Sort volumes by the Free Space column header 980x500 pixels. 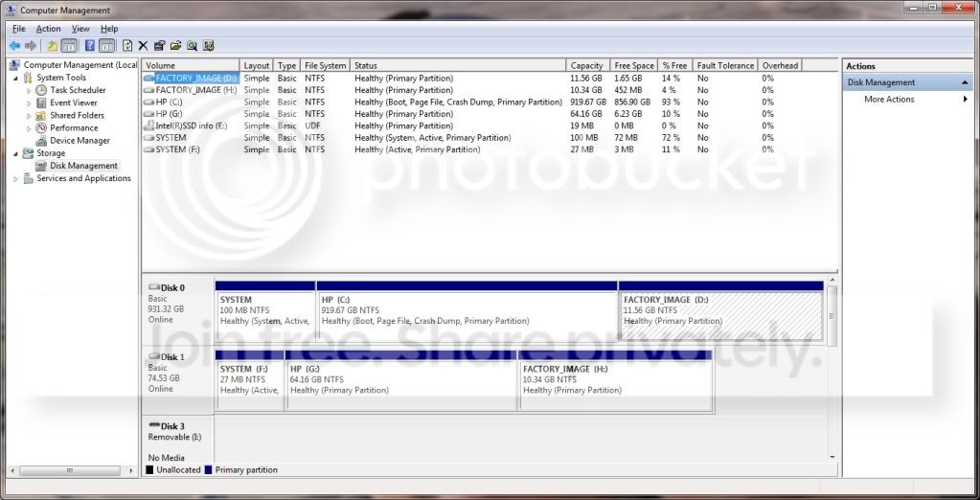(634, 66)
